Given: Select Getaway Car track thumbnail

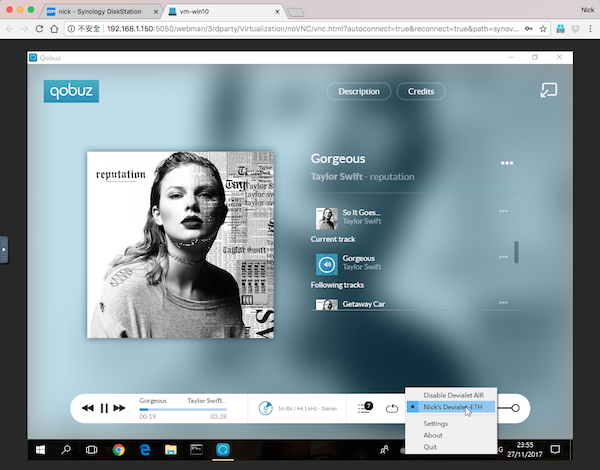Looking at the screenshot, I should tap(327, 305).
